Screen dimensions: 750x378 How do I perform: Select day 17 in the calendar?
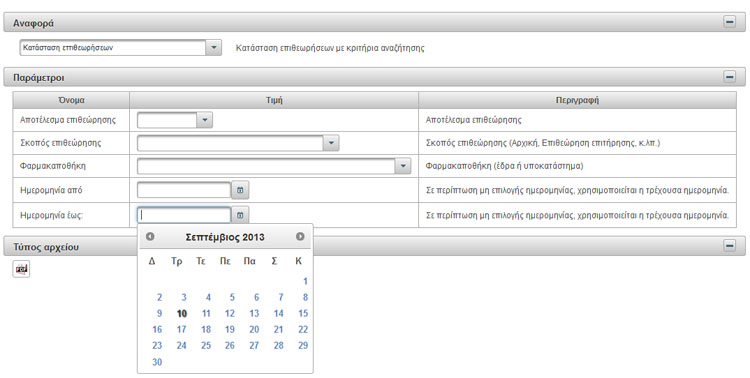tap(182, 329)
